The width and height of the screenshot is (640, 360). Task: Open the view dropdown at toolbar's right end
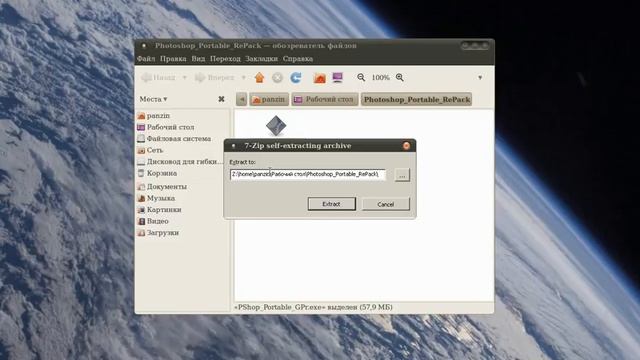(x=480, y=78)
